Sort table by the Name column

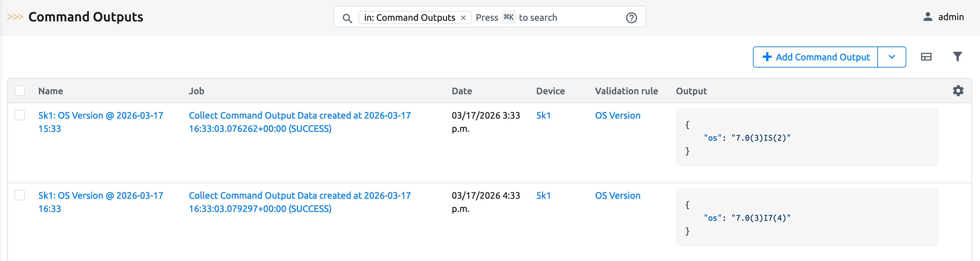click(51, 91)
